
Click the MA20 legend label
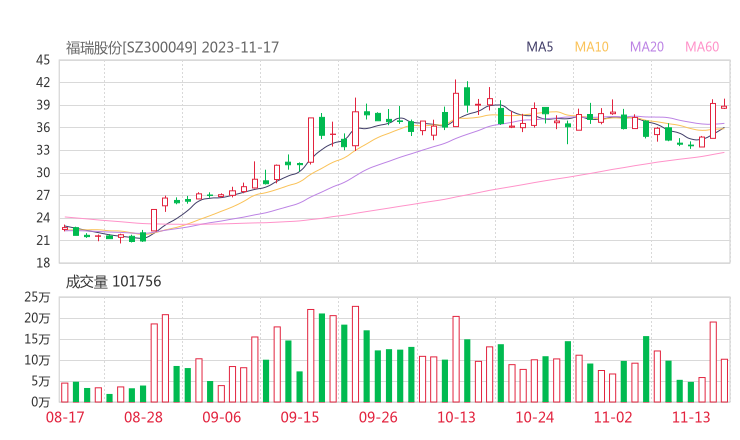point(647,47)
